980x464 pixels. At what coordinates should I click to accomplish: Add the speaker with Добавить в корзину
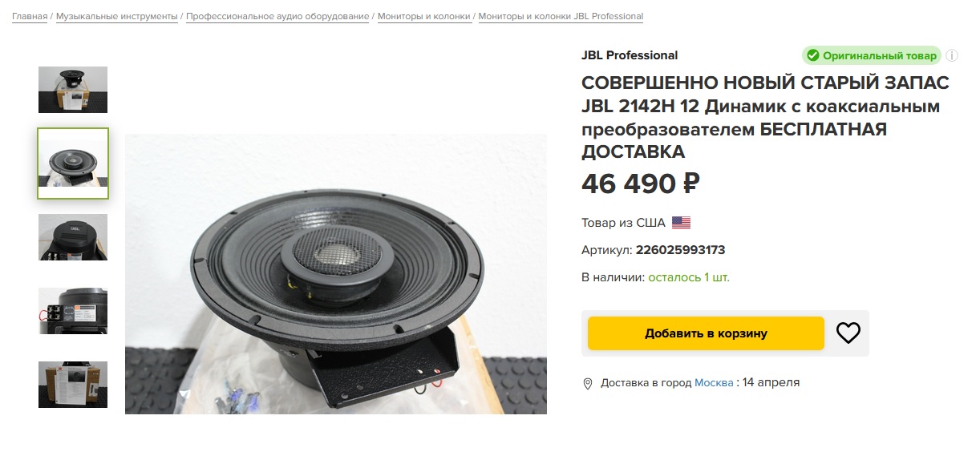pyautogui.click(x=706, y=333)
